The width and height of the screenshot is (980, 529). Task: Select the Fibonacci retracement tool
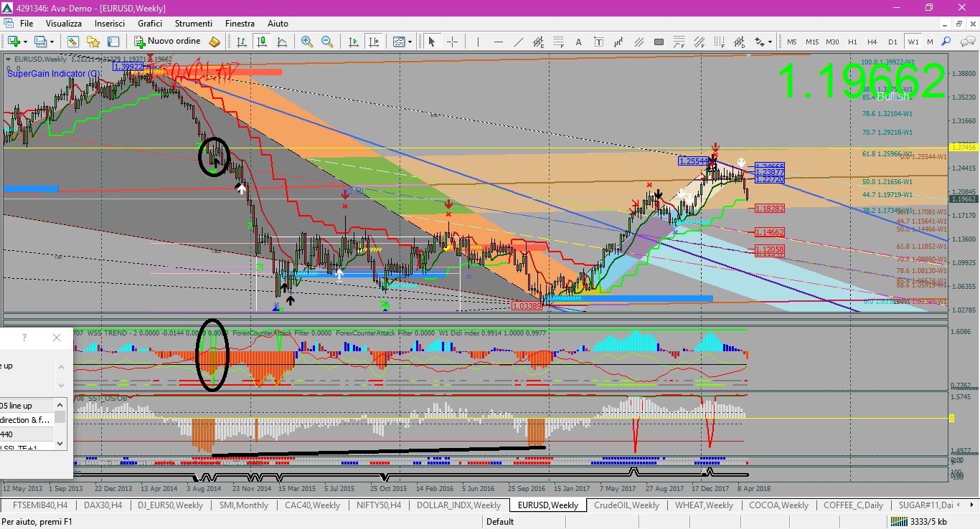click(x=559, y=42)
